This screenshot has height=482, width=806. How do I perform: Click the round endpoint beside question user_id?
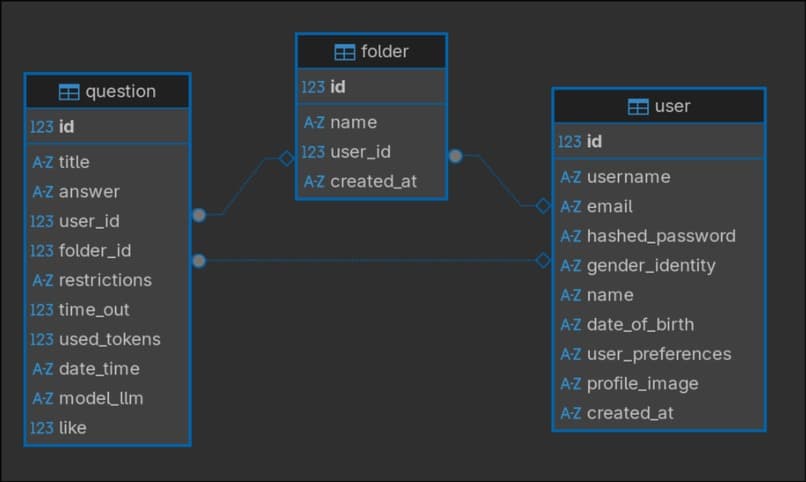(199, 215)
